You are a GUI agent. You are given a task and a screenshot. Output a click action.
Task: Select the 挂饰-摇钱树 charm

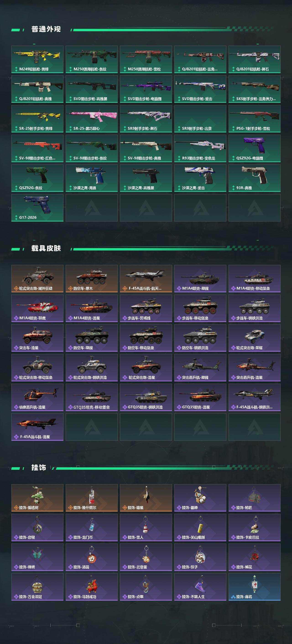point(37,498)
